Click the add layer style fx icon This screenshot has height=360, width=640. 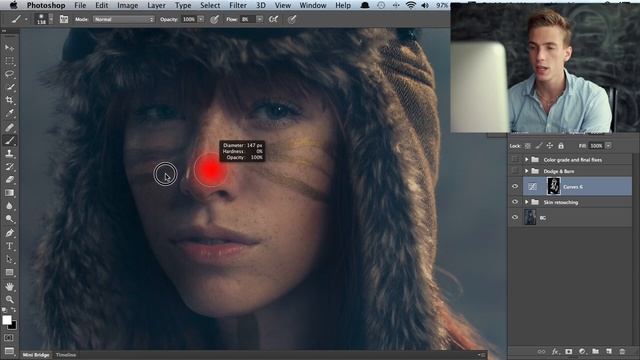(x=555, y=351)
